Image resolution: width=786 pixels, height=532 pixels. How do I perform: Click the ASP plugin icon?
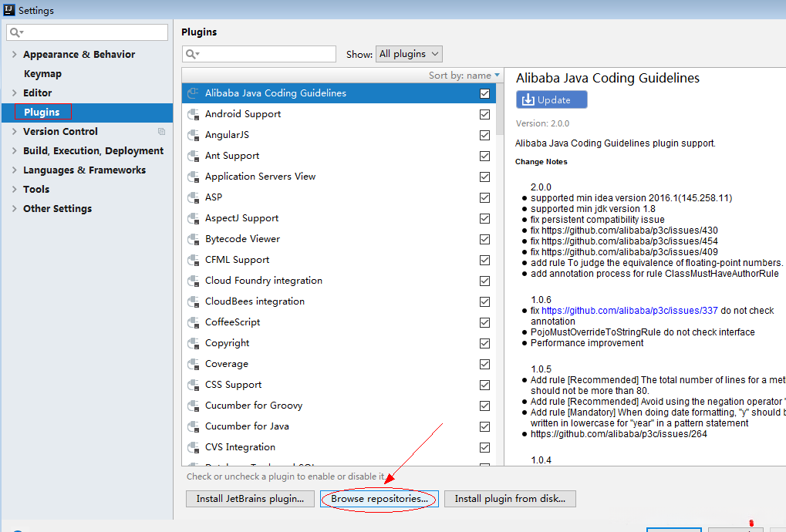(x=193, y=197)
